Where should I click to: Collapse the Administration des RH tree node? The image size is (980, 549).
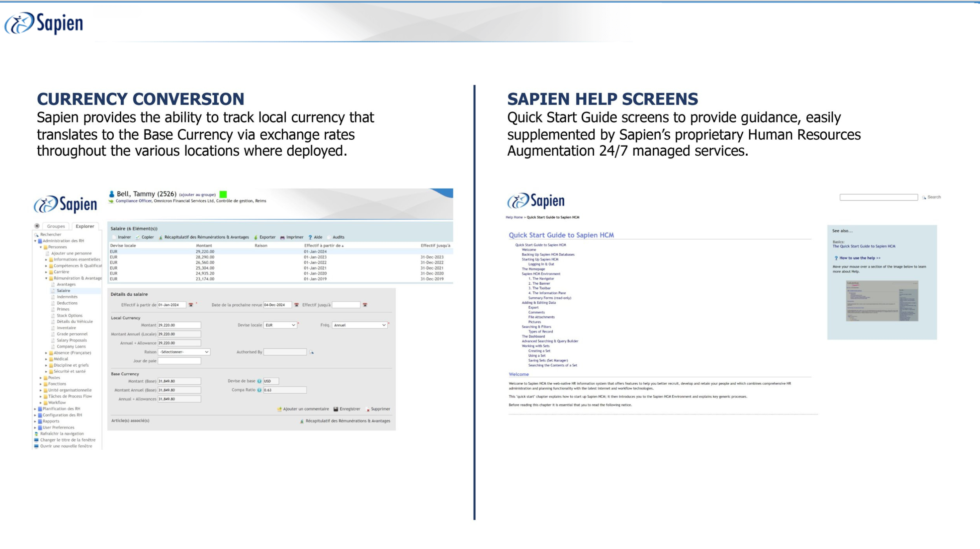click(35, 241)
